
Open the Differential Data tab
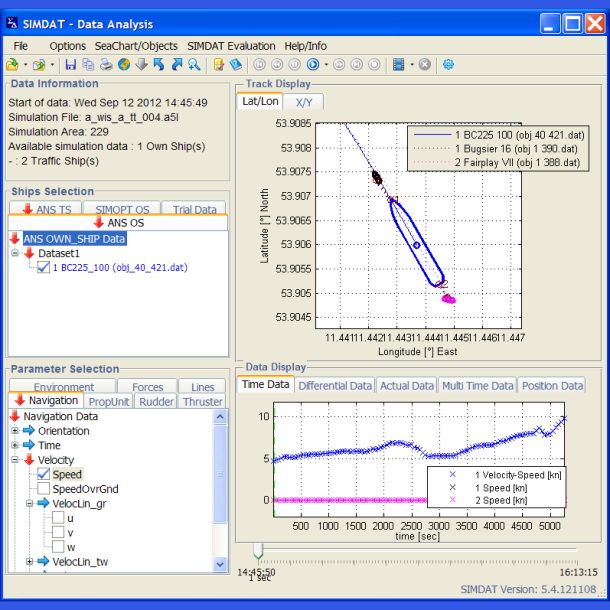pos(335,385)
